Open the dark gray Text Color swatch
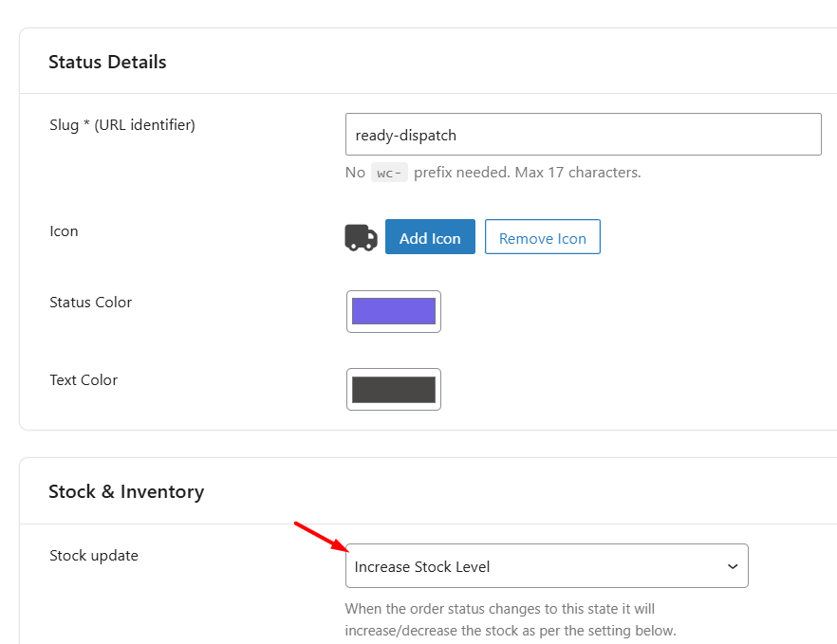 394,389
